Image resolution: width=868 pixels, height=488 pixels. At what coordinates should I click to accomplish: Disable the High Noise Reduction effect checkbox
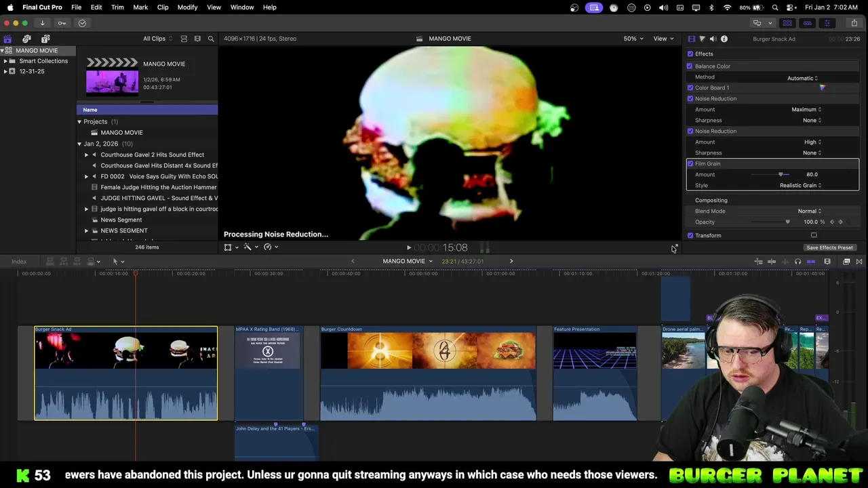tap(690, 131)
